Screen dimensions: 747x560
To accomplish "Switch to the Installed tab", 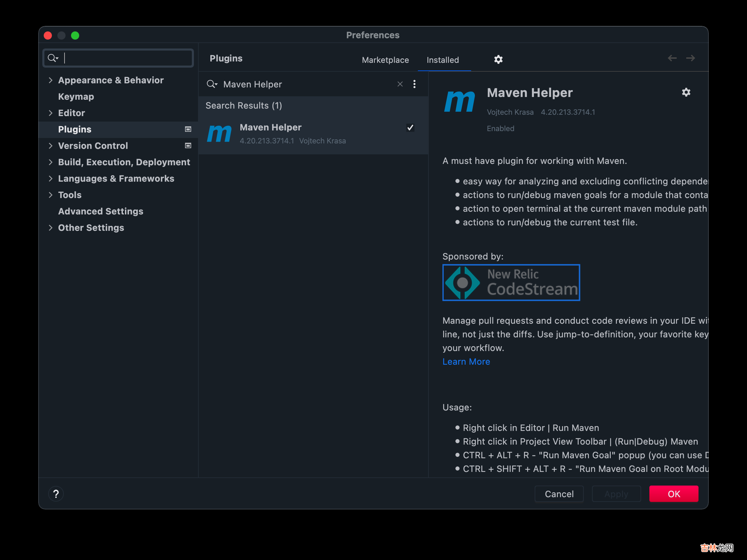I will coord(443,60).
